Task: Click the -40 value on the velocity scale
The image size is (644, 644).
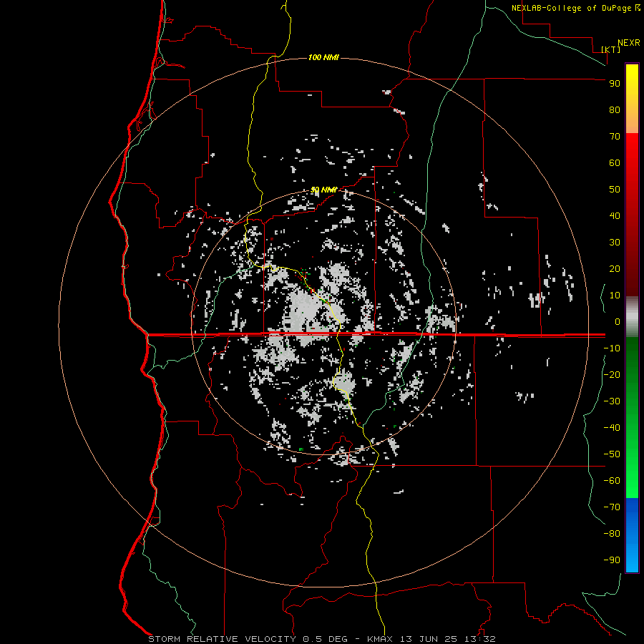Action: click(x=612, y=428)
